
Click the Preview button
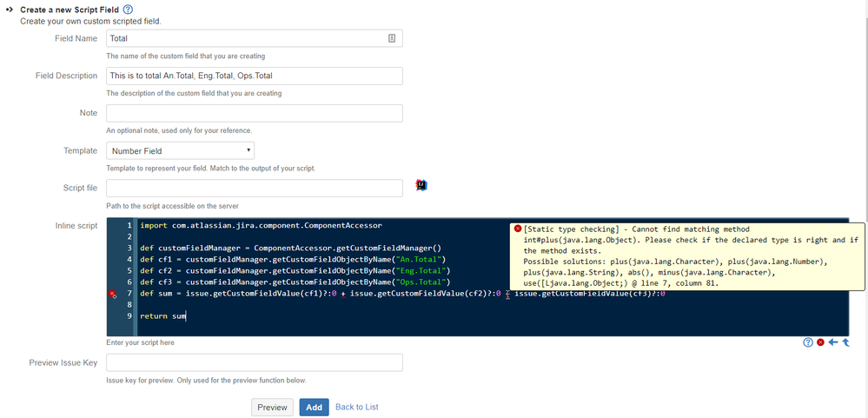tap(272, 407)
